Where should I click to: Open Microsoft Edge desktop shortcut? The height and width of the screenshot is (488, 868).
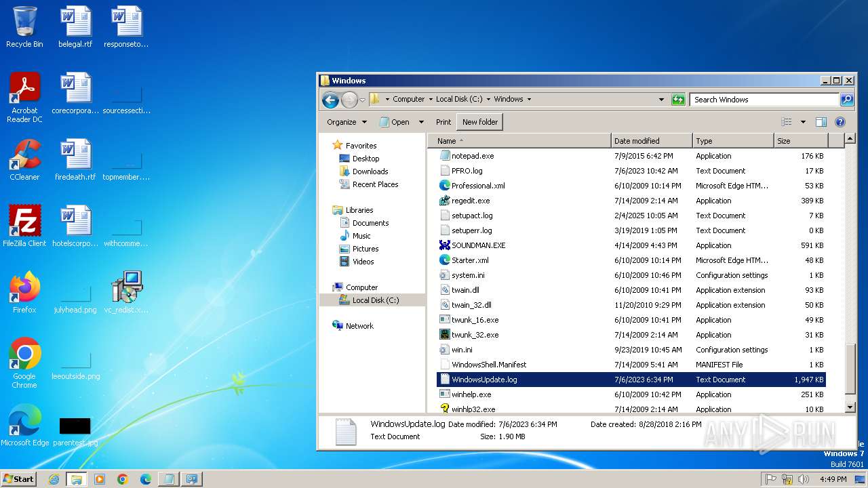[x=24, y=426]
